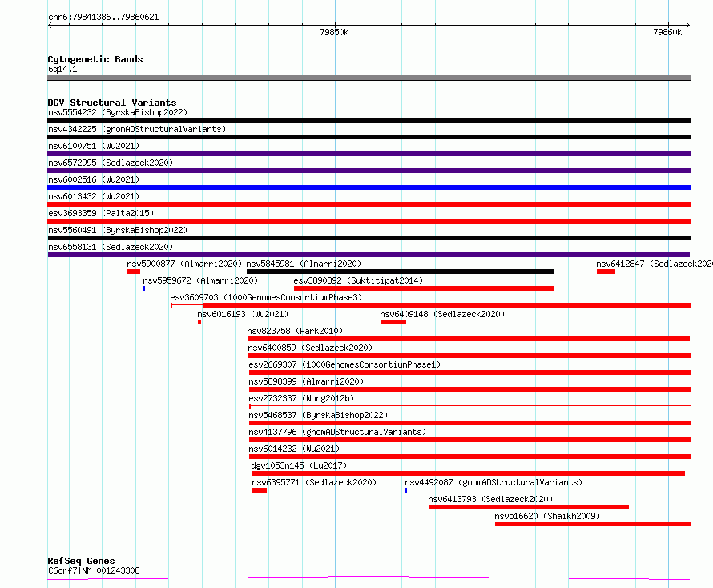Select the esv3609703 (1000GenomesConsortiumPhase3) label

tap(266, 297)
